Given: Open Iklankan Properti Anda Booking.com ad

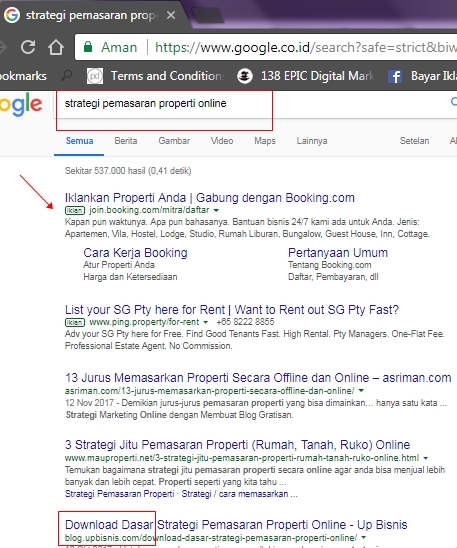Looking at the screenshot, I should click(x=210, y=198).
